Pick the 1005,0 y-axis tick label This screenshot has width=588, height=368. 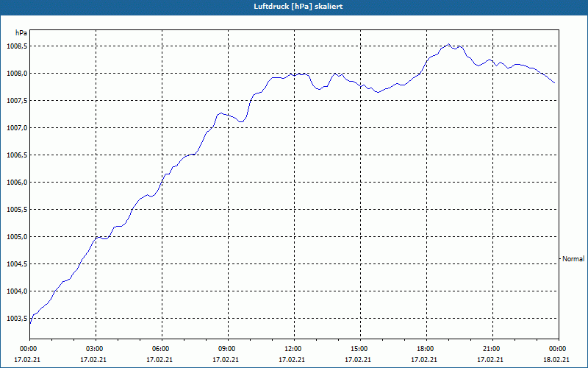tap(16, 237)
